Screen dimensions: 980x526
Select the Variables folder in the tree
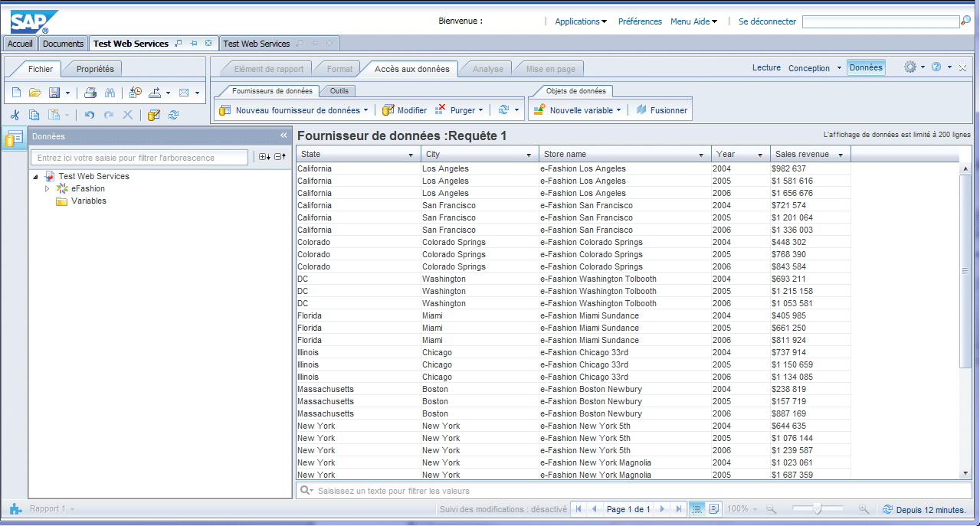[81, 201]
